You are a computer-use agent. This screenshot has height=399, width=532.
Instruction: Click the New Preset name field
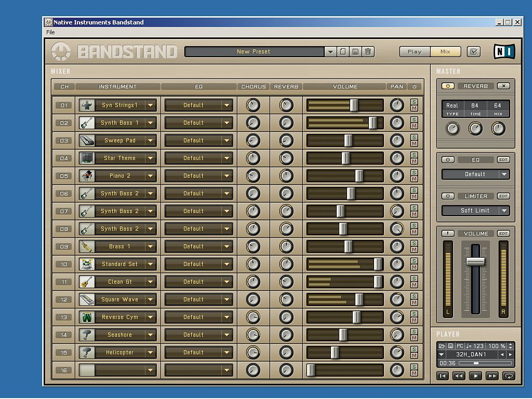pos(254,51)
